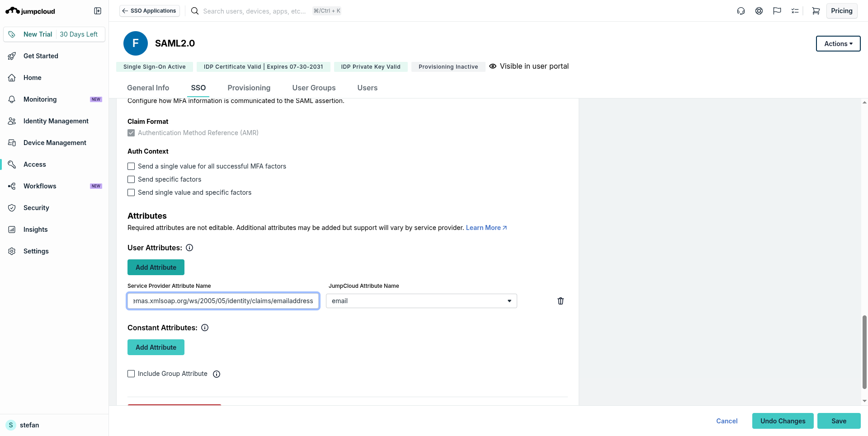Click the Provisioning Inactive badge
Image resolution: width=868 pixels, height=436 pixels.
tap(448, 67)
